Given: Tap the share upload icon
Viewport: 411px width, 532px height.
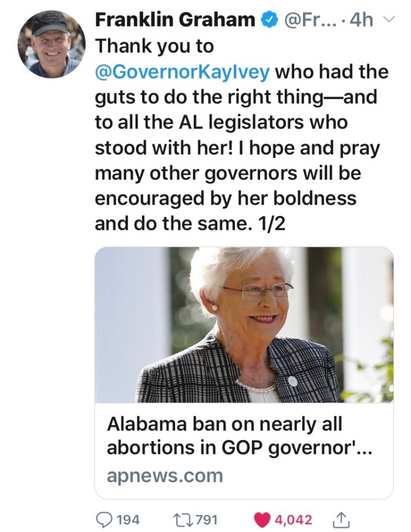Looking at the screenshot, I should tap(341, 519).
